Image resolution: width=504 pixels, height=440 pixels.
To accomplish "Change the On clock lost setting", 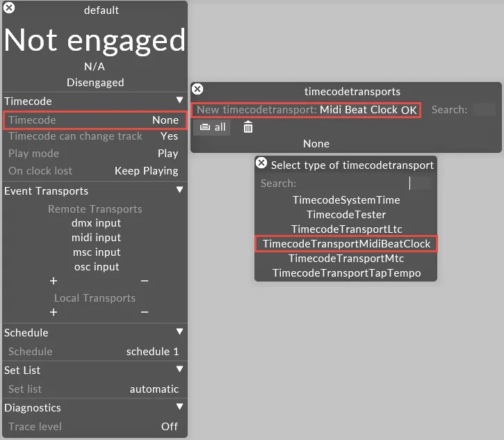I will point(146,170).
